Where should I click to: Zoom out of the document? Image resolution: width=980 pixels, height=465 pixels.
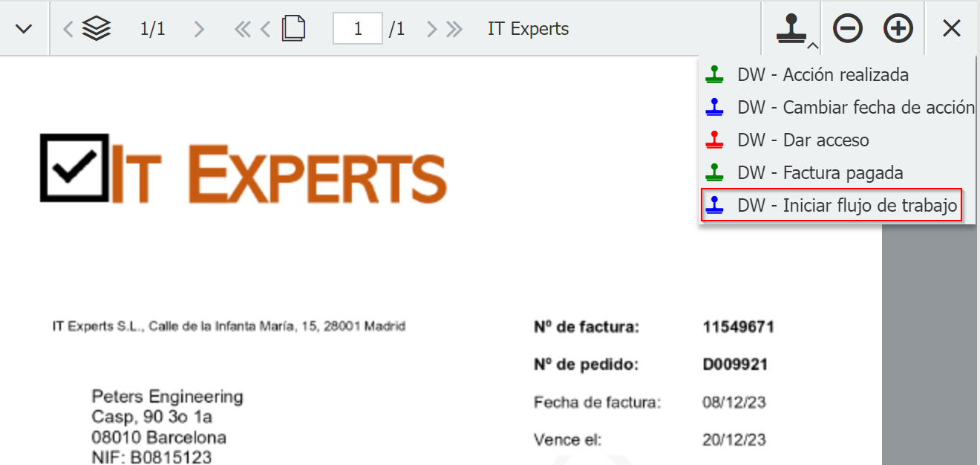[847, 28]
